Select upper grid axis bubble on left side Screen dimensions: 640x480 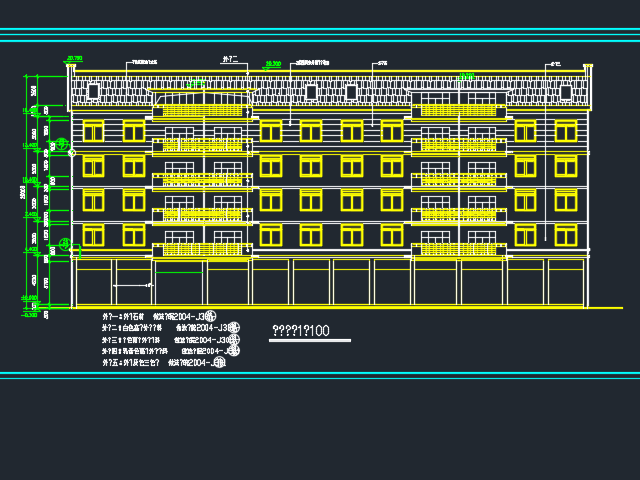(x=62, y=145)
